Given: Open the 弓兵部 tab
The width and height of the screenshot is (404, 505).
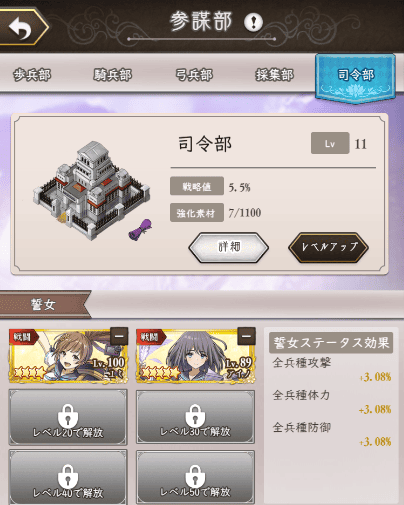Looking at the screenshot, I should coord(194,75).
